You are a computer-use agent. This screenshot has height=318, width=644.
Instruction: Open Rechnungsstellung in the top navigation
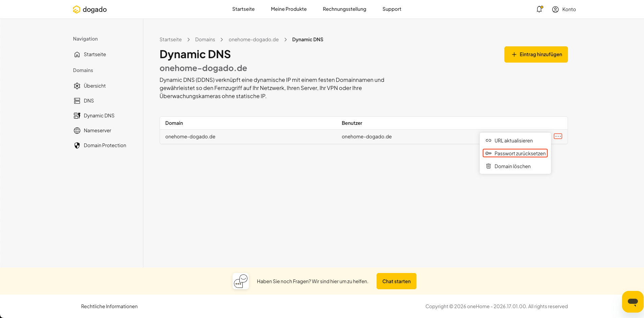pos(344,9)
